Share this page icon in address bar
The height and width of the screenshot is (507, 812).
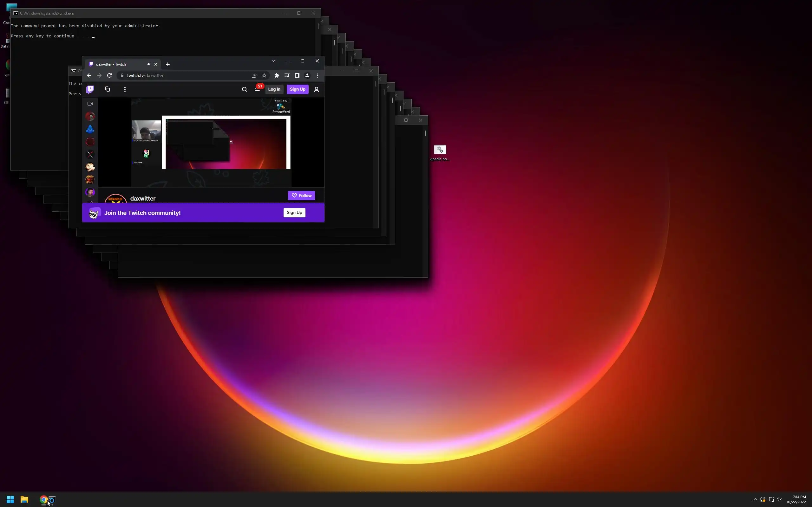(x=254, y=75)
